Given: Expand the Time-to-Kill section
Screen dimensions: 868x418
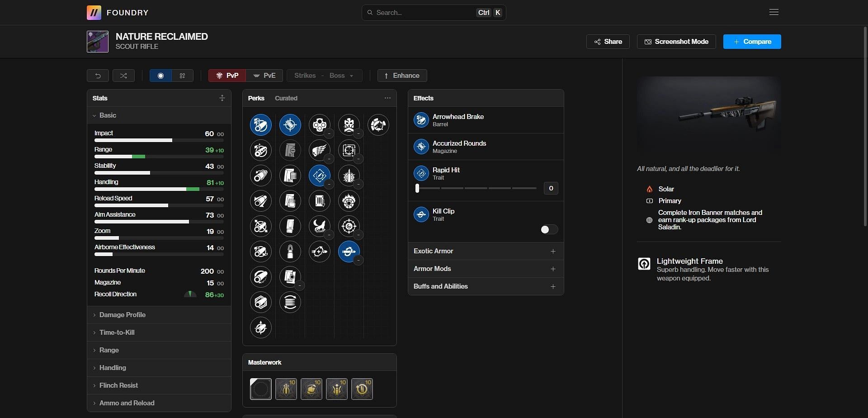Looking at the screenshot, I should point(159,332).
